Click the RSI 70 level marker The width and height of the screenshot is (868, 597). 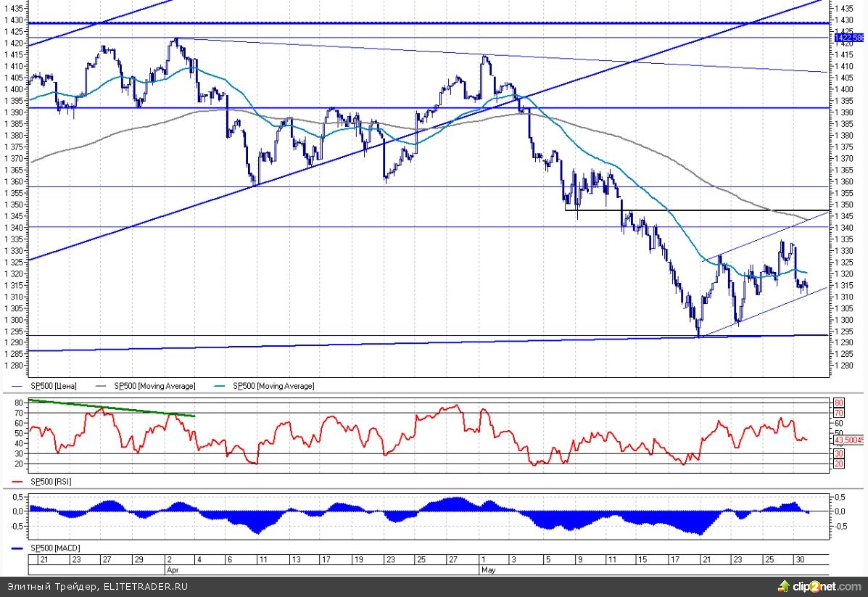[x=838, y=413]
